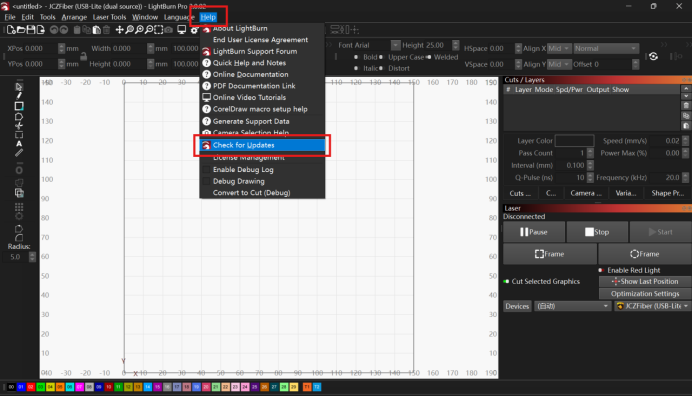Toggle the Bold text option
Screen dimensions: 692x396
356,57
